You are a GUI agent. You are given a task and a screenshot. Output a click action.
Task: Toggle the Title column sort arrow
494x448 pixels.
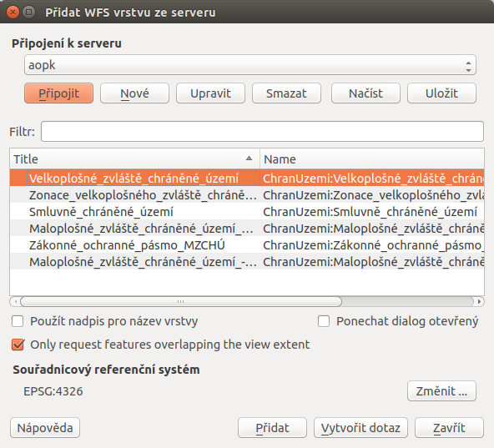click(249, 159)
